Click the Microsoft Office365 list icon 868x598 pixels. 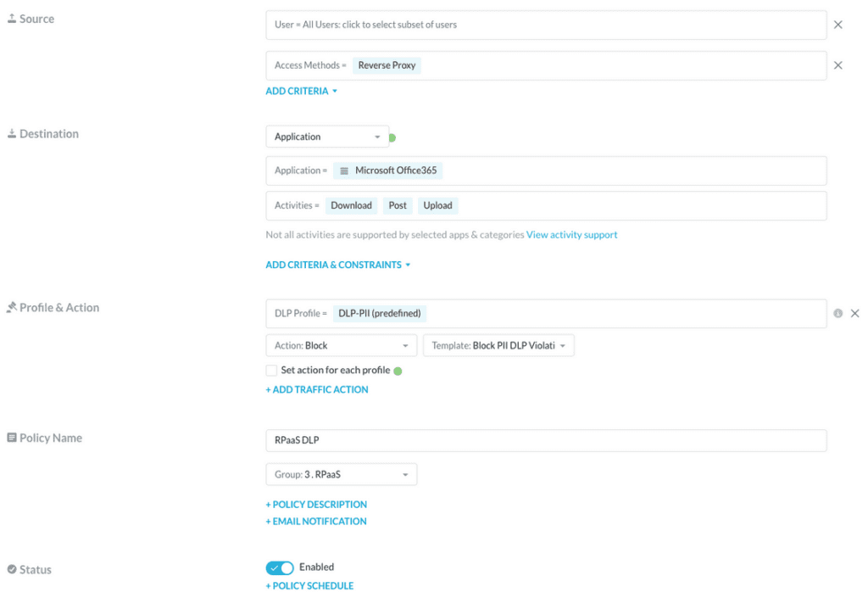click(344, 170)
